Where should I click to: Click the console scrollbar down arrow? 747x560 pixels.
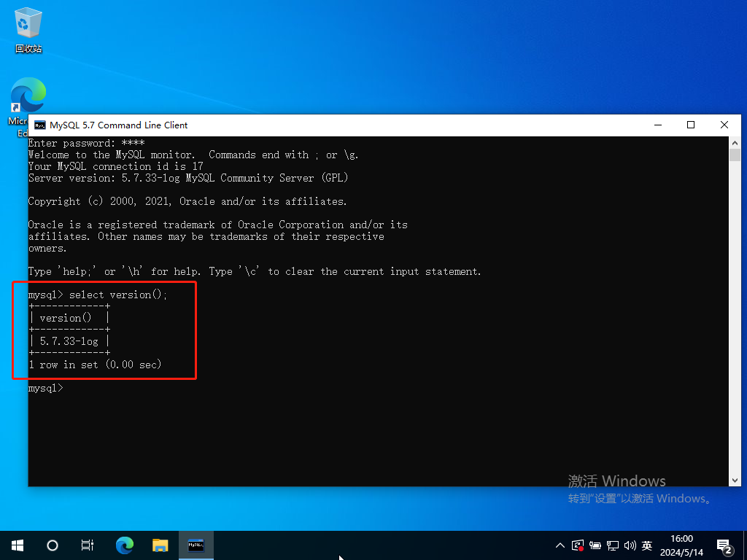coord(735,480)
